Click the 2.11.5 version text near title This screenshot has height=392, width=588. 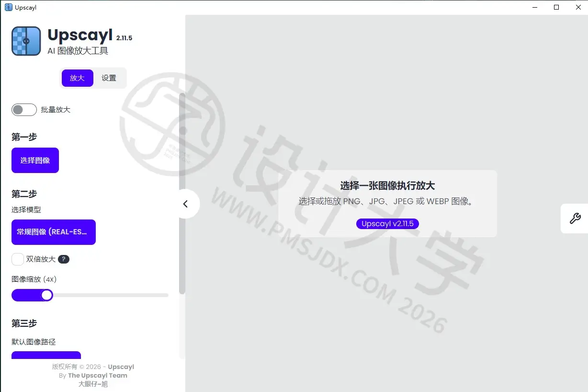pyautogui.click(x=124, y=38)
